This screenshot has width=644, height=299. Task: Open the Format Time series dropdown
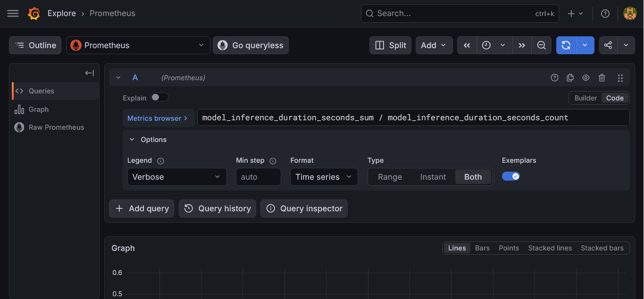point(324,177)
